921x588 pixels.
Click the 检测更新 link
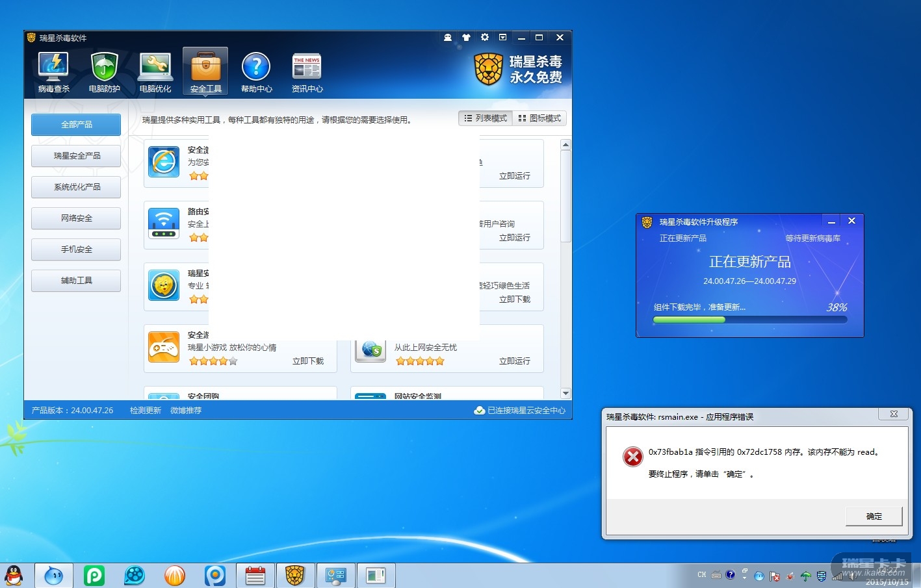(x=146, y=411)
